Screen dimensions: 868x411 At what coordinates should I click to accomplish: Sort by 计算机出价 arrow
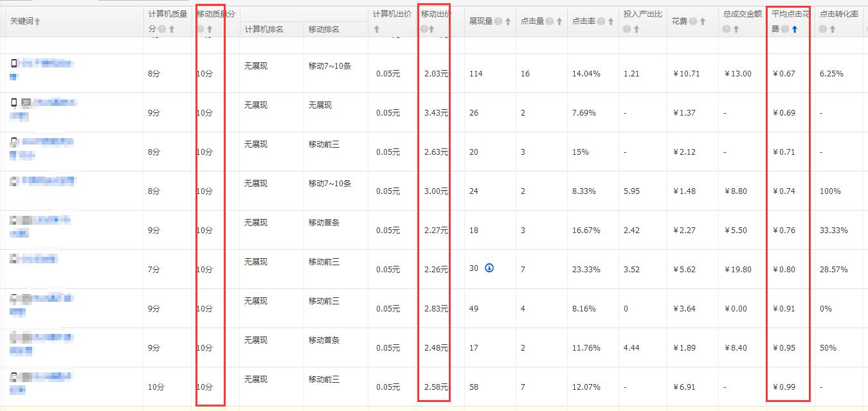[x=377, y=29]
